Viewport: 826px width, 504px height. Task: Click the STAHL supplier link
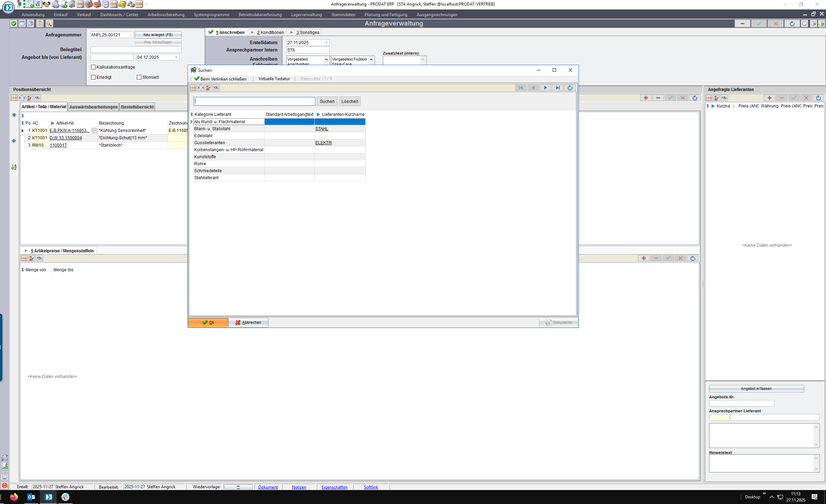pyautogui.click(x=322, y=129)
